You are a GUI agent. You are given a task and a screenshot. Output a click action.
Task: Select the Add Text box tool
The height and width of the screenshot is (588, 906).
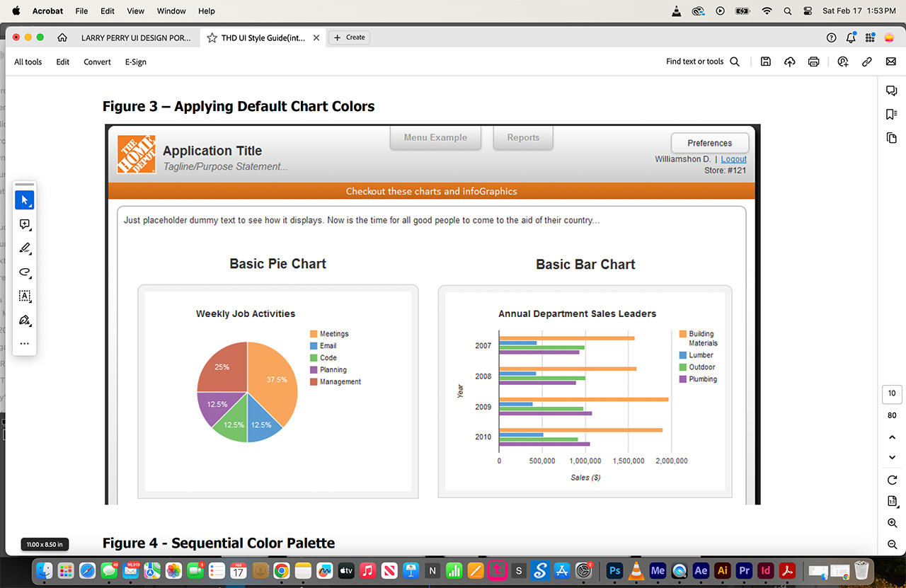click(24, 296)
